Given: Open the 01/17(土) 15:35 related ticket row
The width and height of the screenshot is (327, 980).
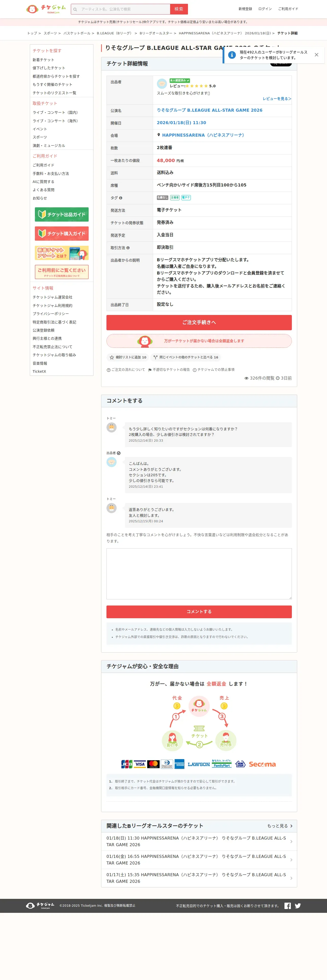Looking at the screenshot, I should pos(199,878).
